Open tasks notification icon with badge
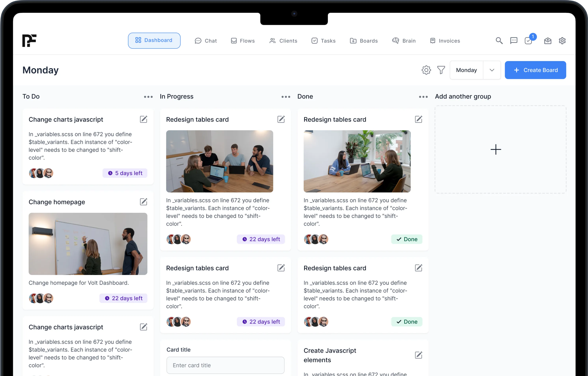The width and height of the screenshot is (588, 376). [x=529, y=41]
